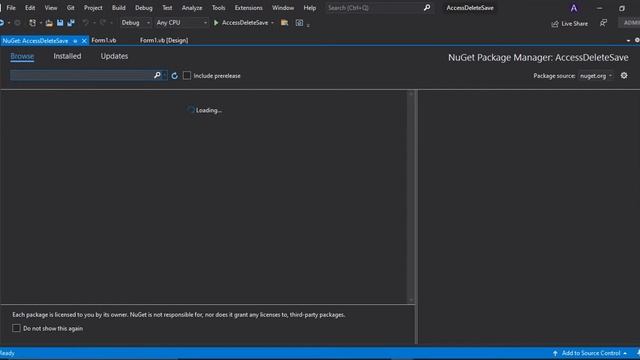The height and width of the screenshot is (360, 640).
Task: Expand the open documents list arrow
Action: [628, 40]
